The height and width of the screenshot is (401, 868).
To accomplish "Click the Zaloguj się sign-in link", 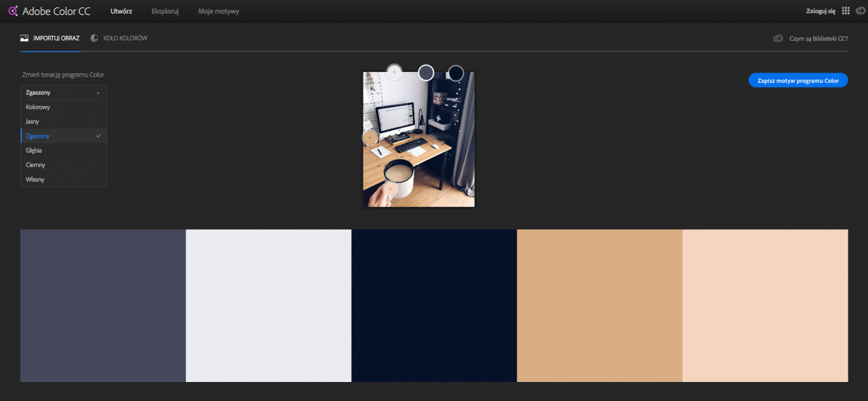I will [x=821, y=12].
